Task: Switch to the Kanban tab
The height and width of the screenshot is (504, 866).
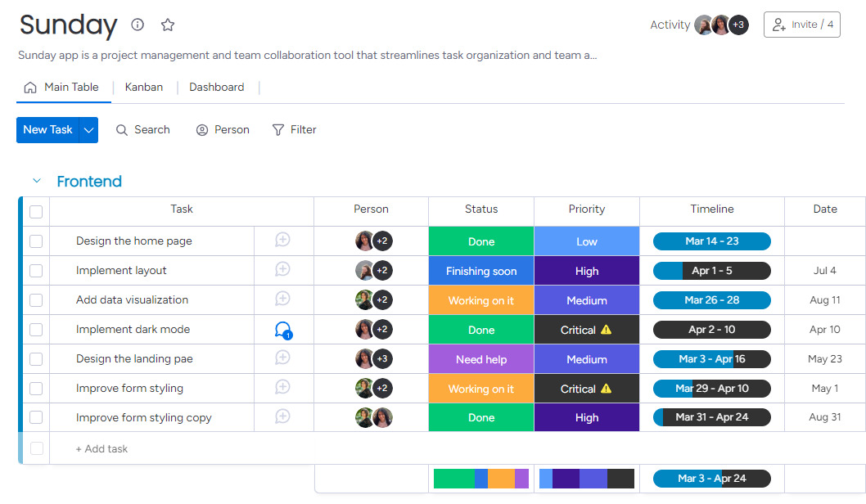Action: 143,87
